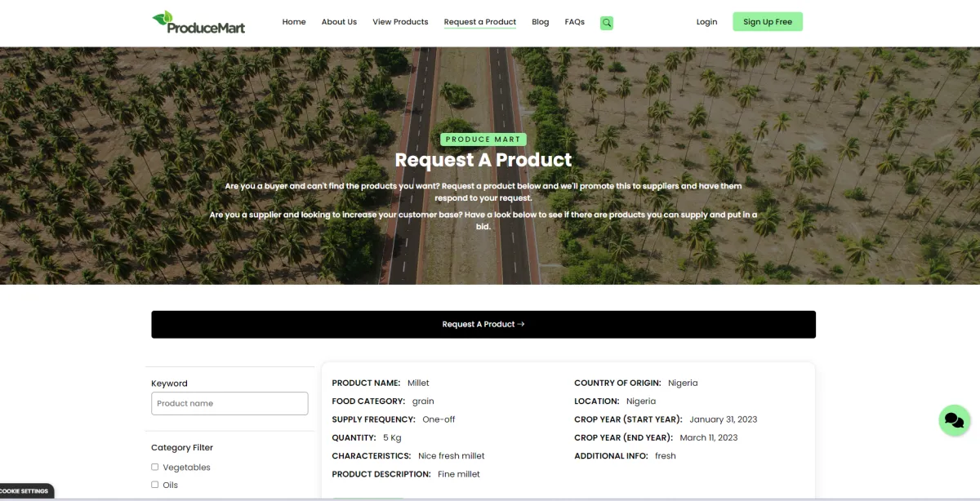Check the Vegetables category filter
Image resolution: width=980 pixels, height=501 pixels.
[x=154, y=468]
